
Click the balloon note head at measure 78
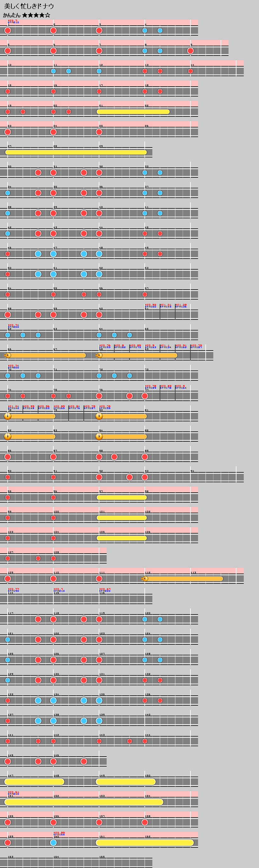(8, 416)
